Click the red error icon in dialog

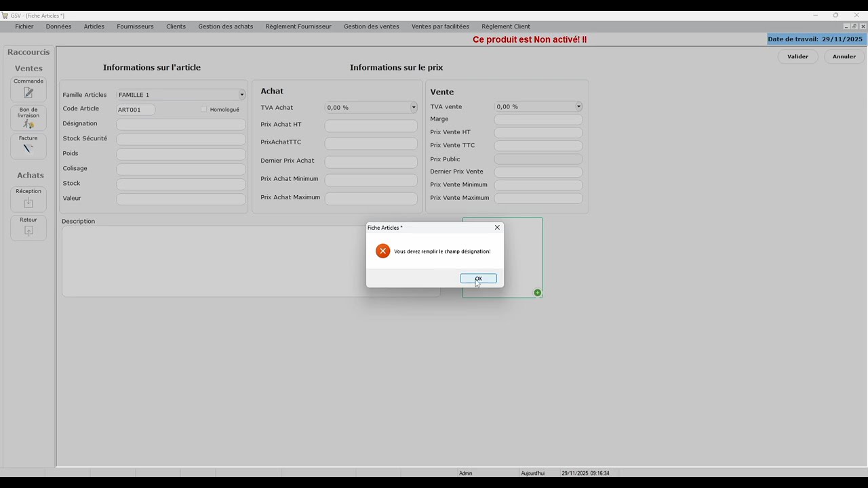pos(383,251)
